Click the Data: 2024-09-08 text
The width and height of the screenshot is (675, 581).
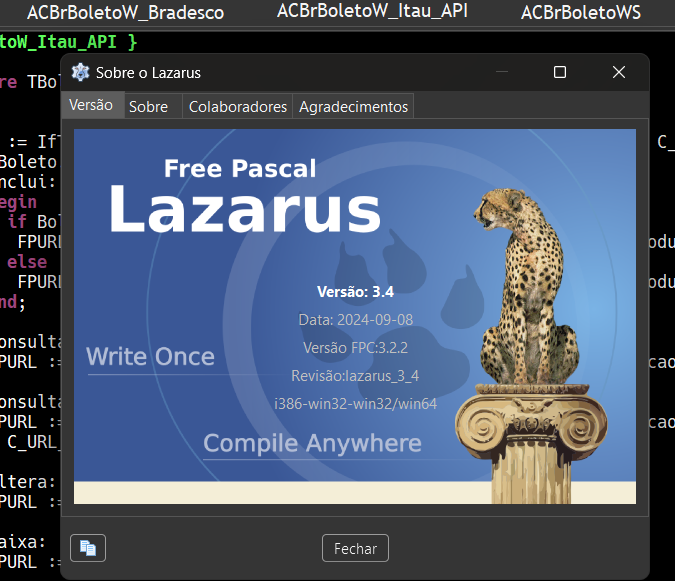[356, 320]
